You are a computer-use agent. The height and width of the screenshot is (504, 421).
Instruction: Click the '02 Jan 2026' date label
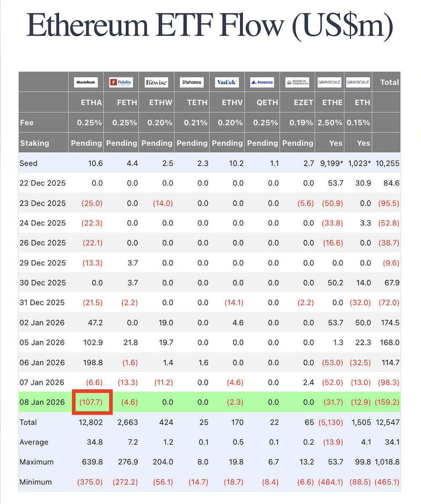(x=42, y=323)
